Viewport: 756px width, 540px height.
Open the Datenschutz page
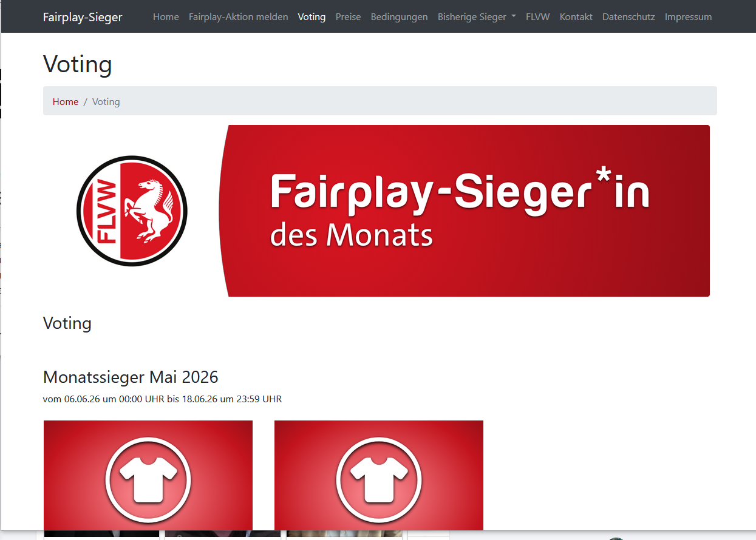[628, 17]
